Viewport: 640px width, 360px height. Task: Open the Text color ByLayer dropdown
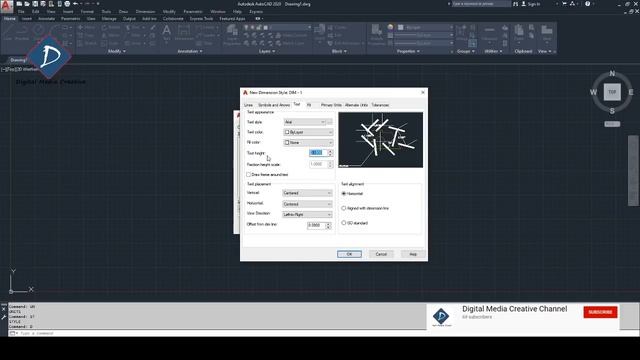point(308,132)
